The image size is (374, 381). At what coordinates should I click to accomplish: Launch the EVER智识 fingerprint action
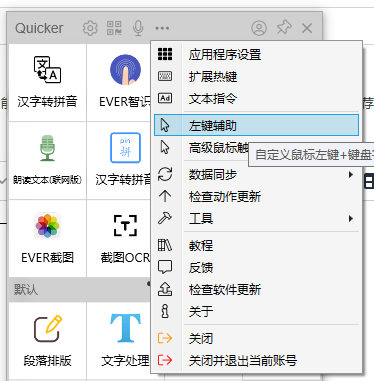pos(119,83)
